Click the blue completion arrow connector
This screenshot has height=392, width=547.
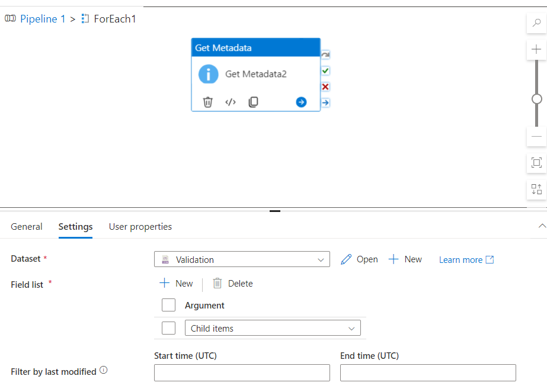click(325, 103)
